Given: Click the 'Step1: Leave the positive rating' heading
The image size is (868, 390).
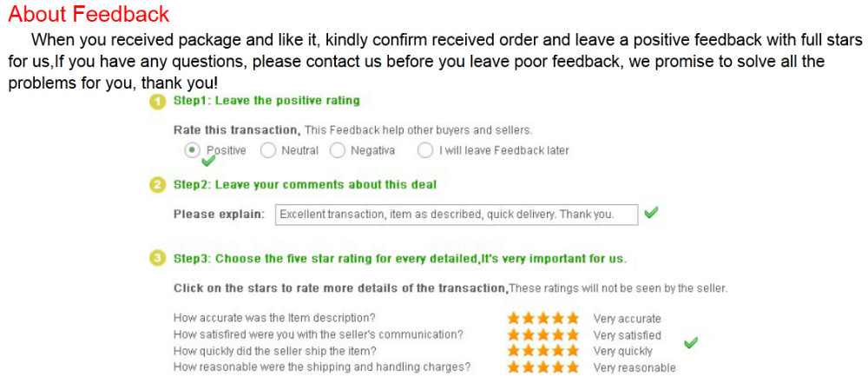Looking at the screenshot, I should [266, 101].
